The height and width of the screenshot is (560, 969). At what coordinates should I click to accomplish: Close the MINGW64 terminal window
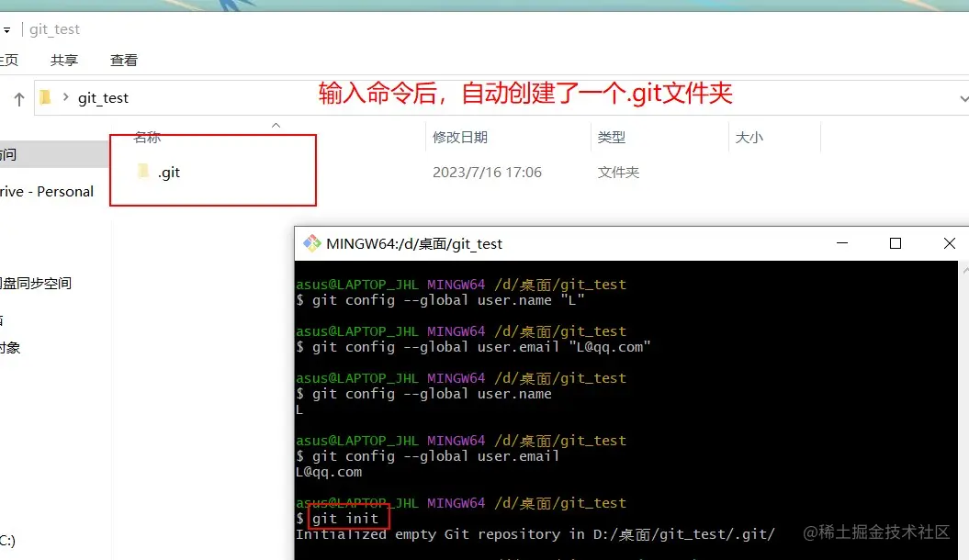coord(949,243)
